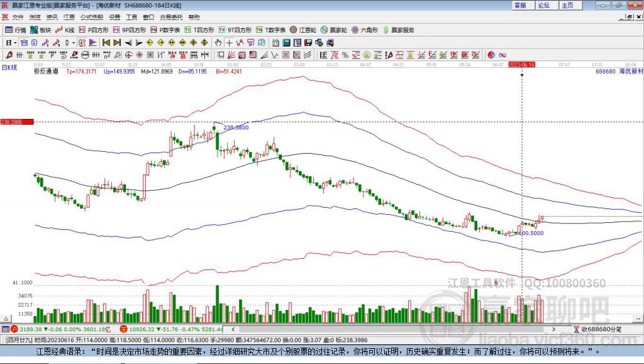Launch the 江恩轮 Gann wheel

pyautogui.click(x=303, y=30)
